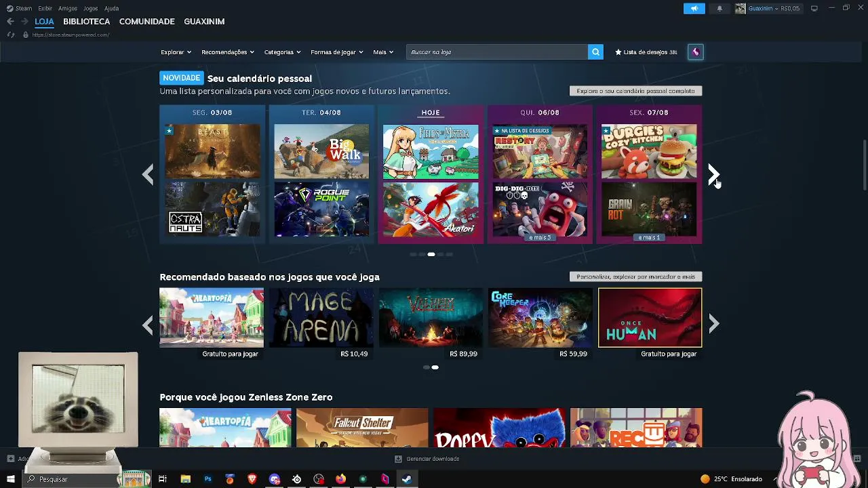Open the announcements megaphone button
The image size is (868, 488).
pyautogui.click(x=694, y=8)
